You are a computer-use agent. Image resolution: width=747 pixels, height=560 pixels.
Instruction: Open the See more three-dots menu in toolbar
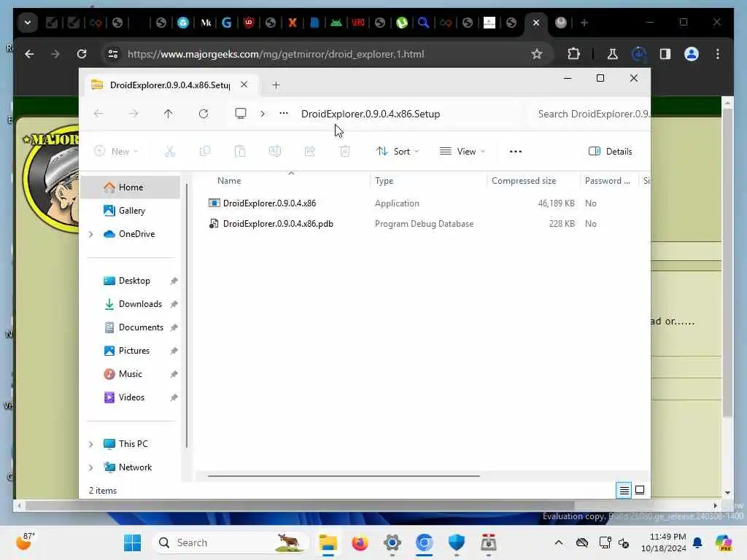pos(516,152)
